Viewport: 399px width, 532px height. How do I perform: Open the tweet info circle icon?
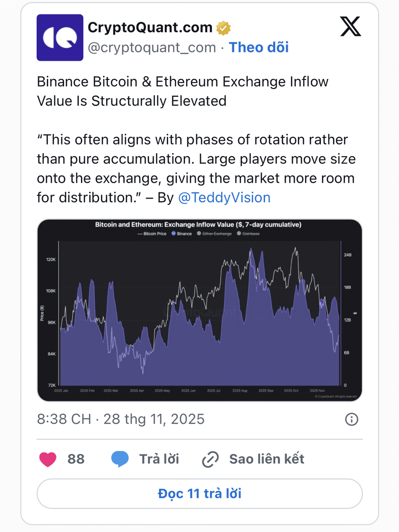click(x=352, y=419)
